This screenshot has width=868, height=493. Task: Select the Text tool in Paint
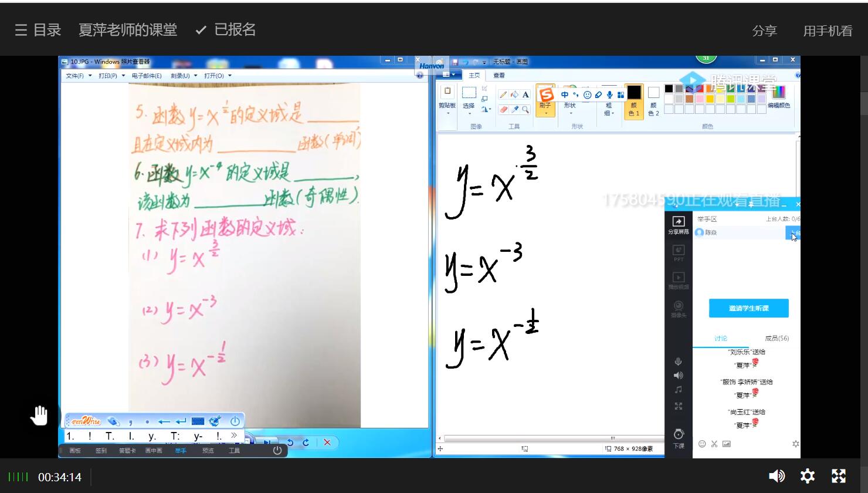tap(525, 94)
